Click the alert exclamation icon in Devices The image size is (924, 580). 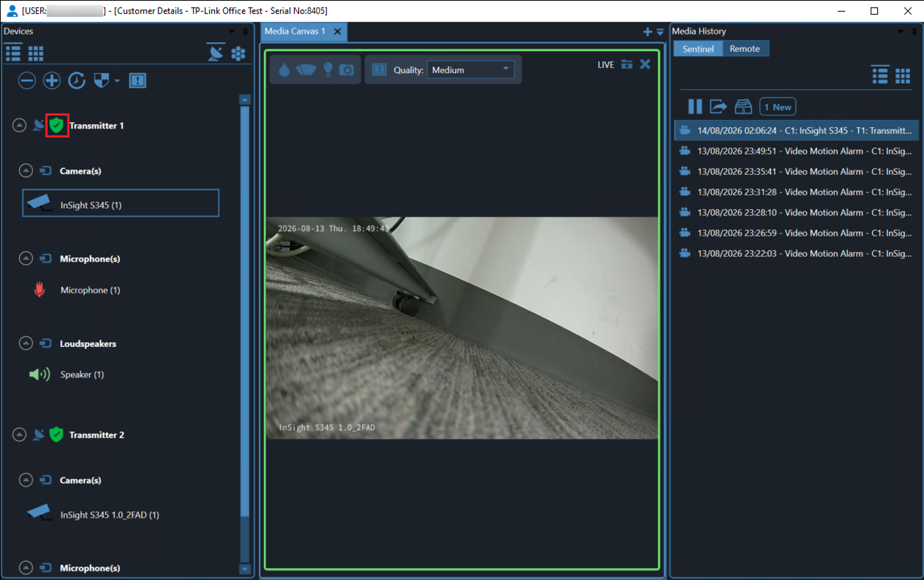138,81
